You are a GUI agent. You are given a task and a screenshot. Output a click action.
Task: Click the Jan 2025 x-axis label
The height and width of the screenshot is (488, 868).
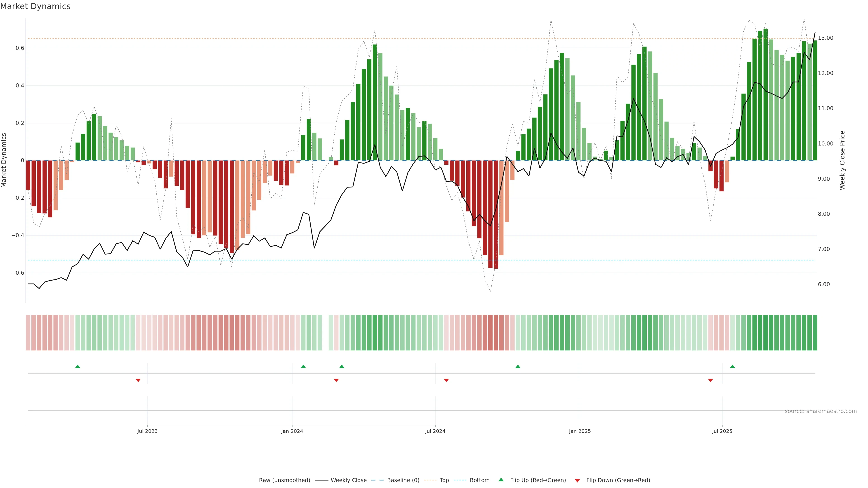(580, 431)
